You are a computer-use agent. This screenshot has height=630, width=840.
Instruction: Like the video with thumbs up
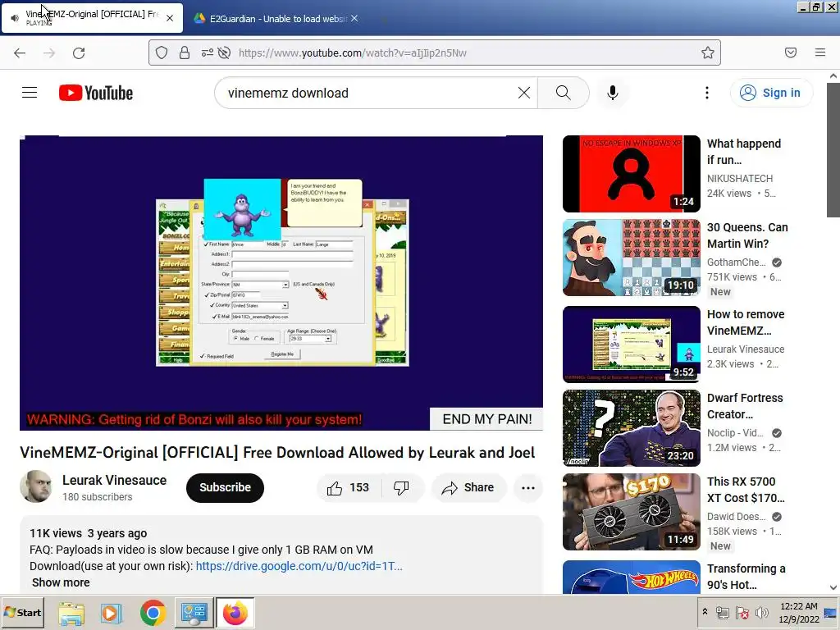coord(348,487)
